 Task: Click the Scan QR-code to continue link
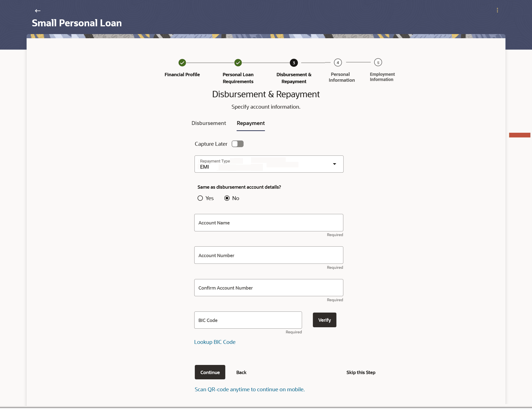coord(249,389)
